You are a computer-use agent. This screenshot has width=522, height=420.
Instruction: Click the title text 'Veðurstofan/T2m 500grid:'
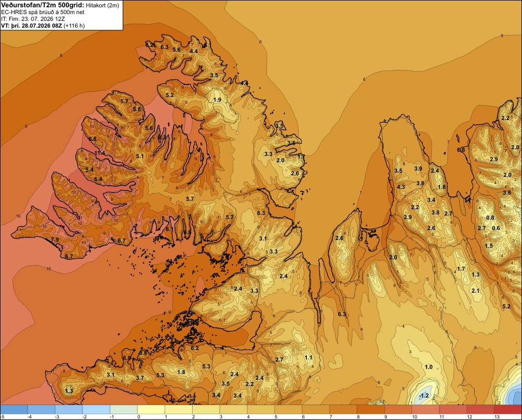pos(43,5)
